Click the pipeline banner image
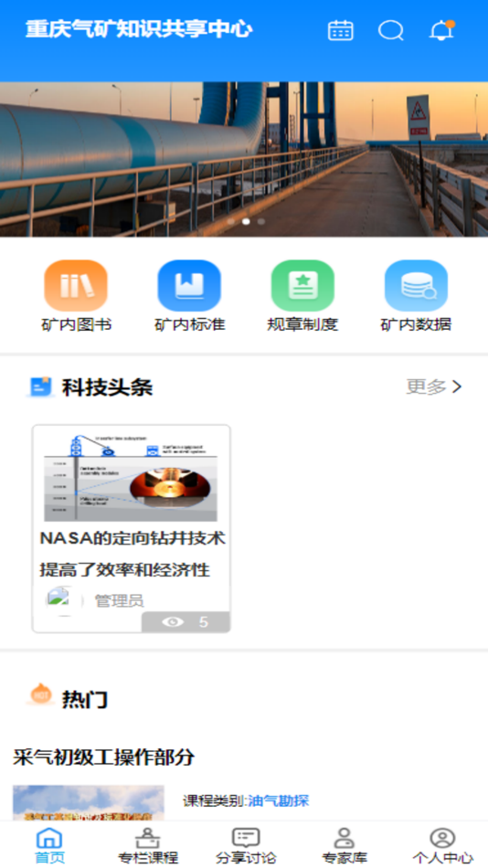488x868 pixels. 244,159
